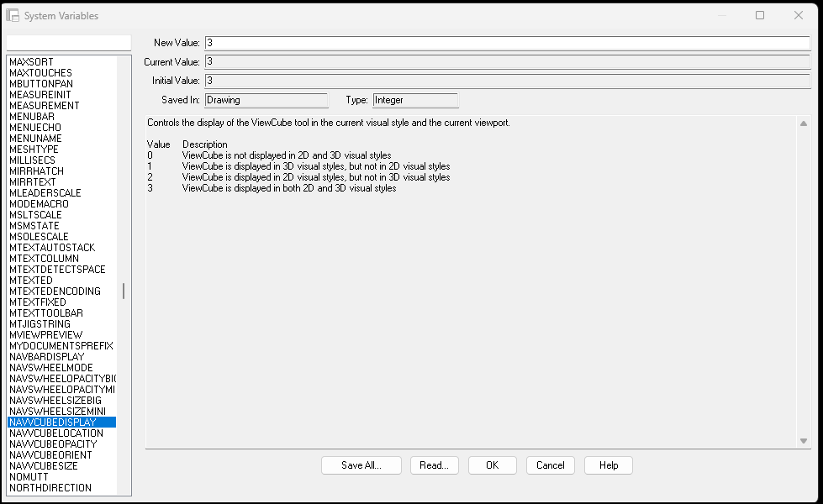Click the down arrow on the description scrollbar
Screen dimensions: 823x504
(x=803, y=439)
